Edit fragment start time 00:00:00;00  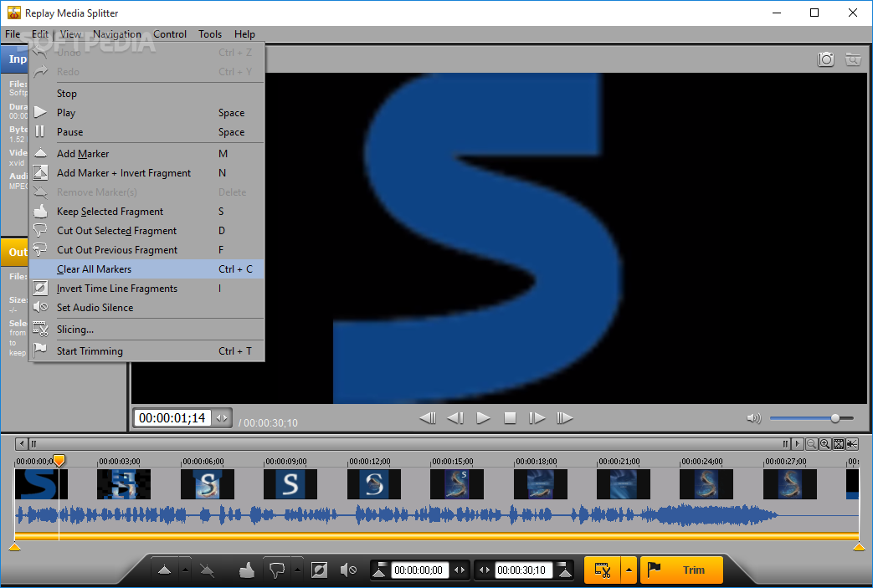[419, 570]
